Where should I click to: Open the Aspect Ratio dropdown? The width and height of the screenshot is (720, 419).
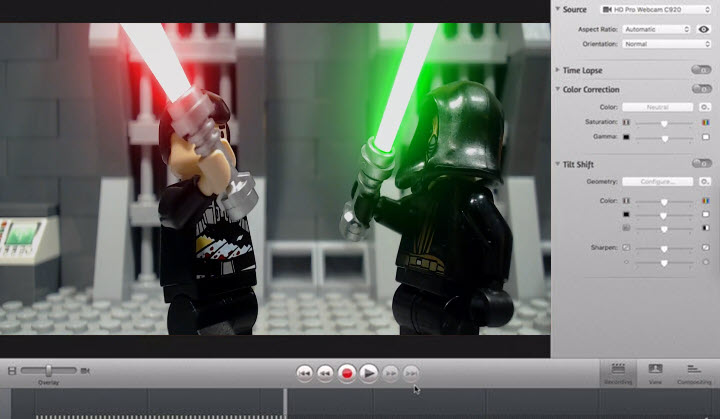coord(657,29)
